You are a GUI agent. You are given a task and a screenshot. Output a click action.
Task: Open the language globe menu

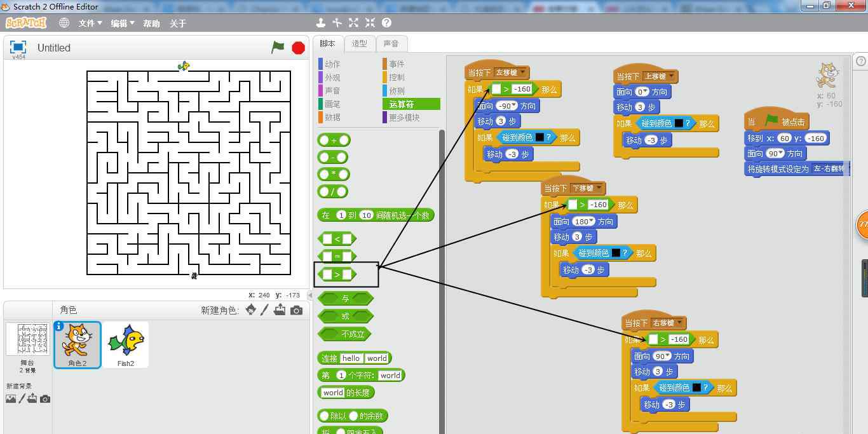[x=64, y=23]
